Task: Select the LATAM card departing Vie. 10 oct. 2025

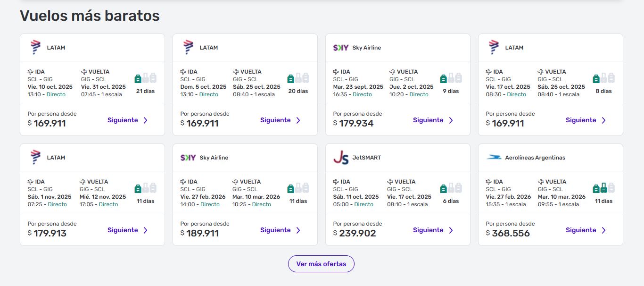Action: (x=92, y=85)
